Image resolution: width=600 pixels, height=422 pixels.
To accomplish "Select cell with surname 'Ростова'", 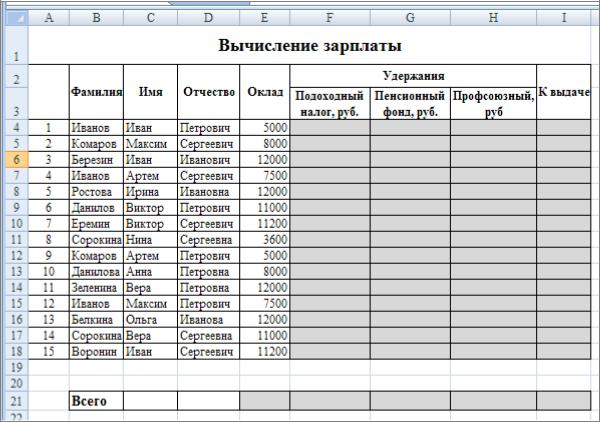I will click(96, 192).
